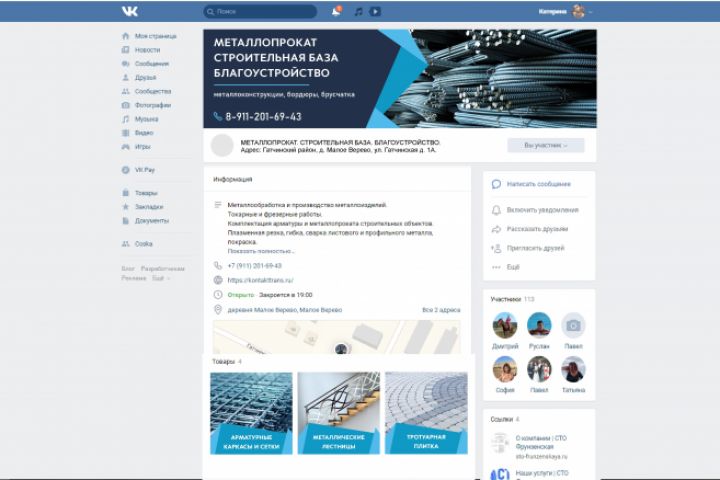
Task: Click the document icon beside Документы
Action: [125, 220]
